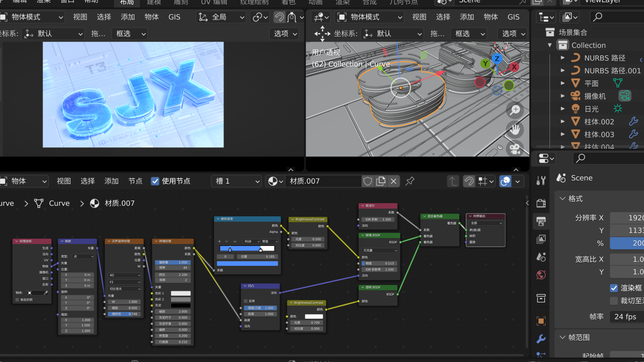Enable the 裁切至 checkbox
The width and height of the screenshot is (644, 362).
(x=614, y=301)
